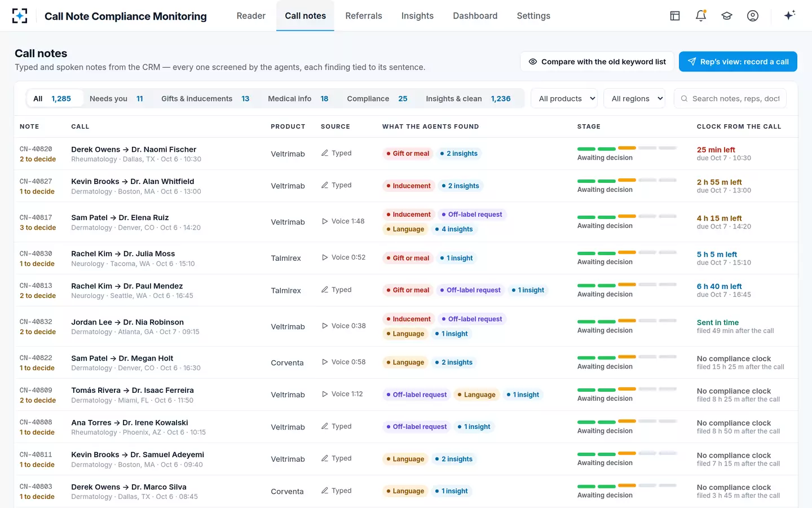812x508 pixels.
Task: Select the "25 min left" clock text
Action: point(716,150)
